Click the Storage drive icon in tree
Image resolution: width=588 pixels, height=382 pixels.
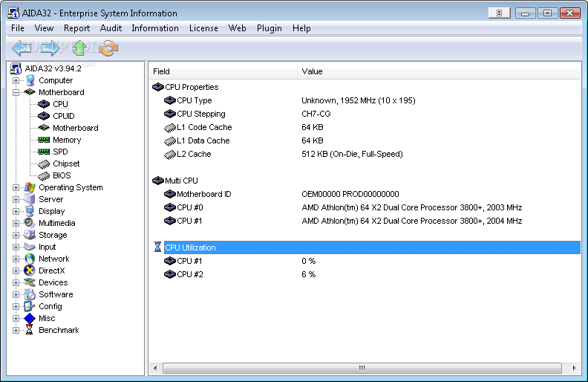[30, 235]
